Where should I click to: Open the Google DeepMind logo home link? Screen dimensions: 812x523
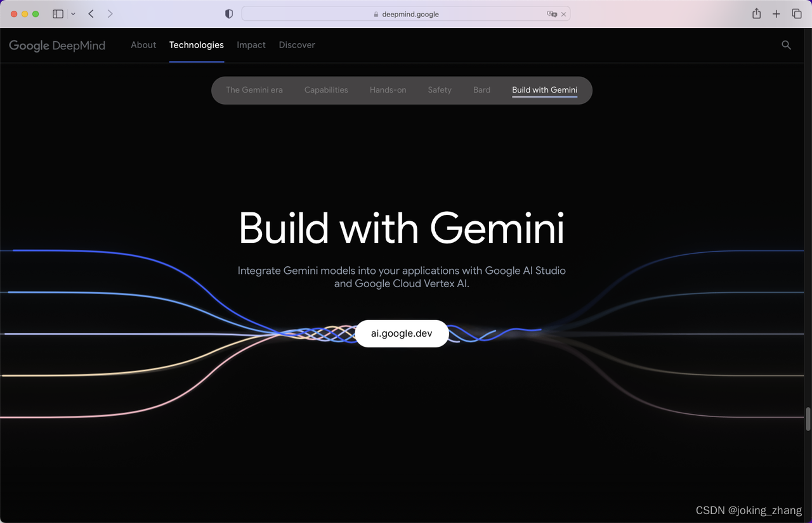[x=57, y=45]
